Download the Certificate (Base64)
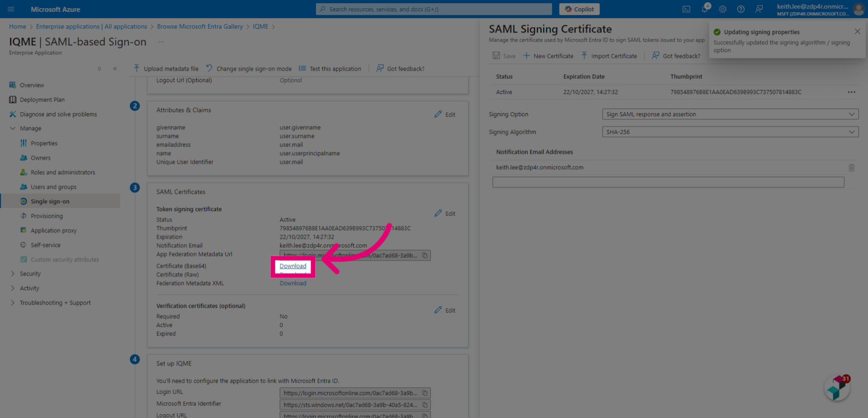This screenshot has height=418, width=868. 293,266
